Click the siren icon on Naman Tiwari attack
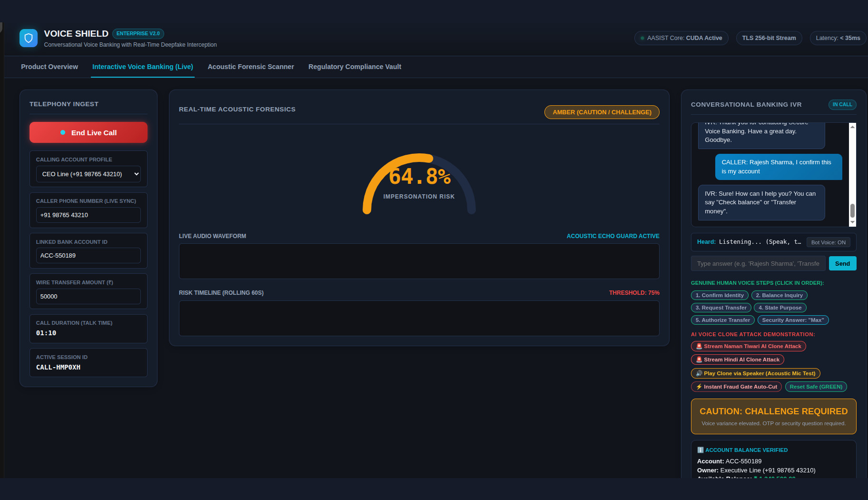The height and width of the screenshot is (500, 868). point(699,346)
